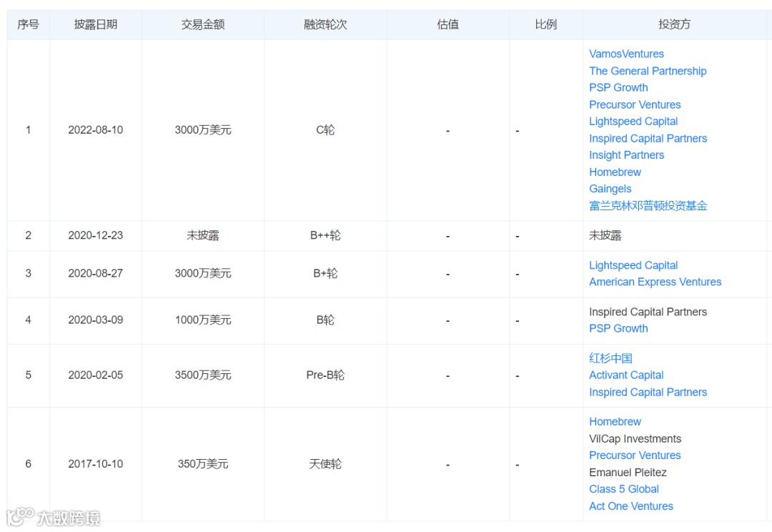Click Homebrew in the C轮 row
The height and width of the screenshot is (532, 772).
tap(615, 172)
